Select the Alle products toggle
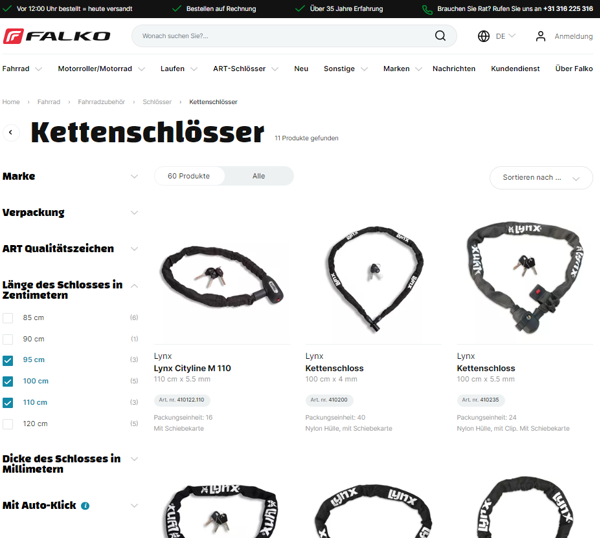600x538 pixels. point(259,176)
